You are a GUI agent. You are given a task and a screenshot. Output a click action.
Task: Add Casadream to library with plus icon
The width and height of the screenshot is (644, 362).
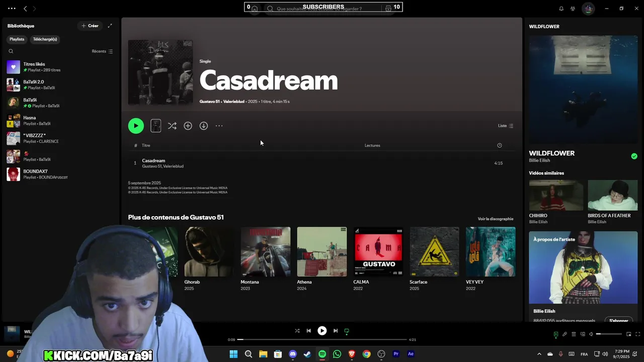click(188, 126)
